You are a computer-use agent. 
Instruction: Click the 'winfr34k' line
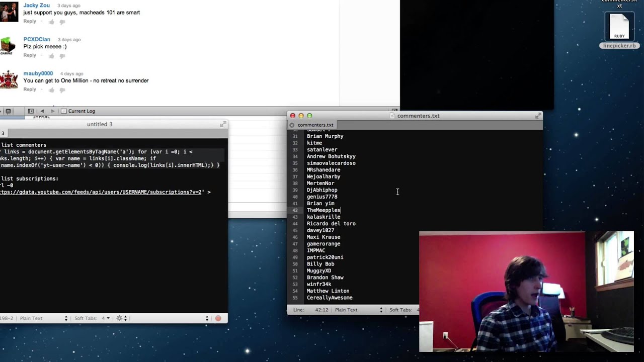pyautogui.click(x=319, y=284)
